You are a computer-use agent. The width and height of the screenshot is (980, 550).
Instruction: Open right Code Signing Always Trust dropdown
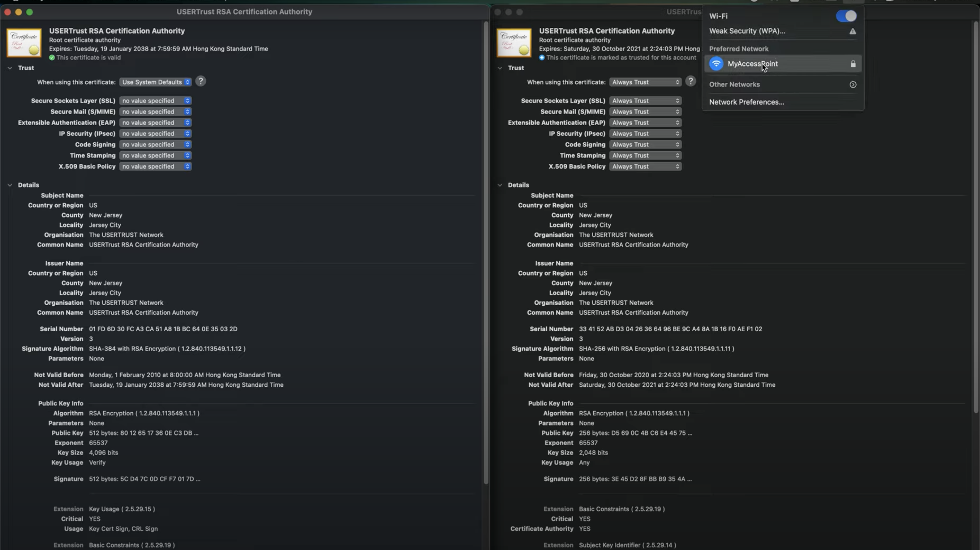tap(645, 145)
